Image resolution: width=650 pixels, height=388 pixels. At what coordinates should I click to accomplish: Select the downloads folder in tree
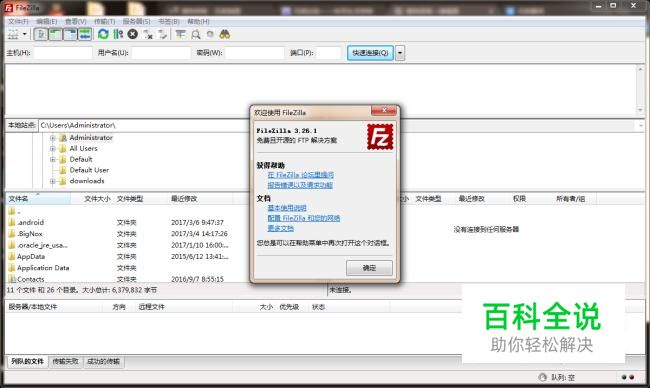pyautogui.click(x=87, y=181)
